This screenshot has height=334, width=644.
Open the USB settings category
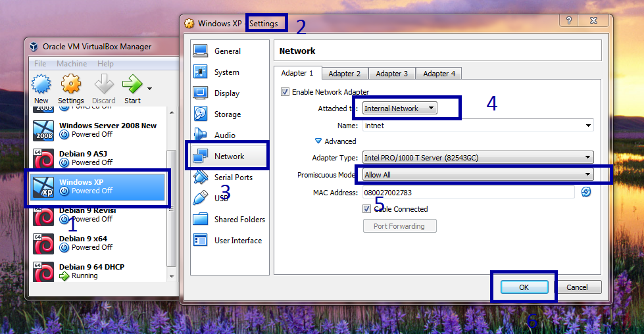click(230, 198)
